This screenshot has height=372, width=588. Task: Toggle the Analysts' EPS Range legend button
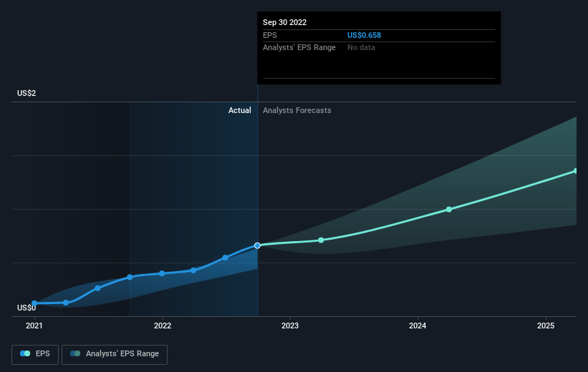coord(115,353)
